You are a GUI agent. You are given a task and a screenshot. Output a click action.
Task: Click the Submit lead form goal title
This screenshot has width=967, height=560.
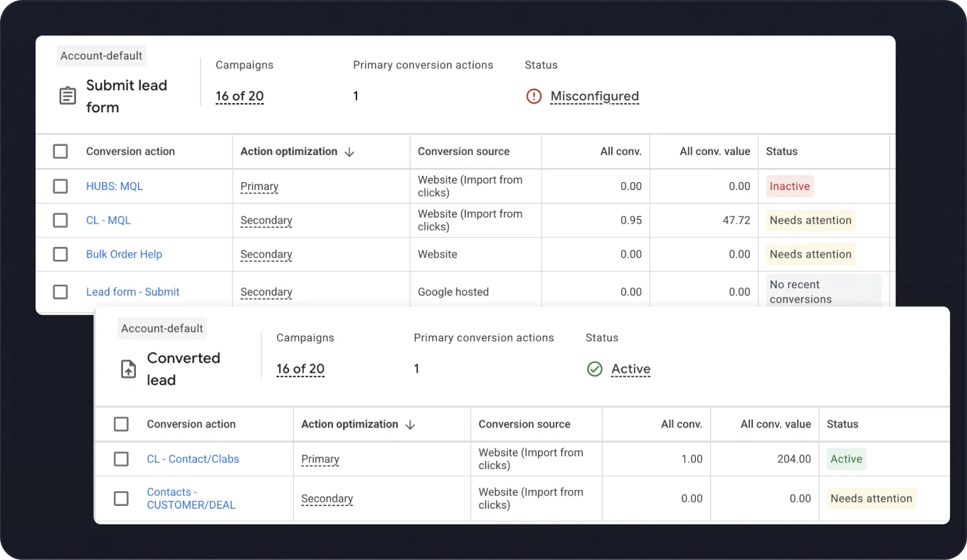[x=127, y=96]
